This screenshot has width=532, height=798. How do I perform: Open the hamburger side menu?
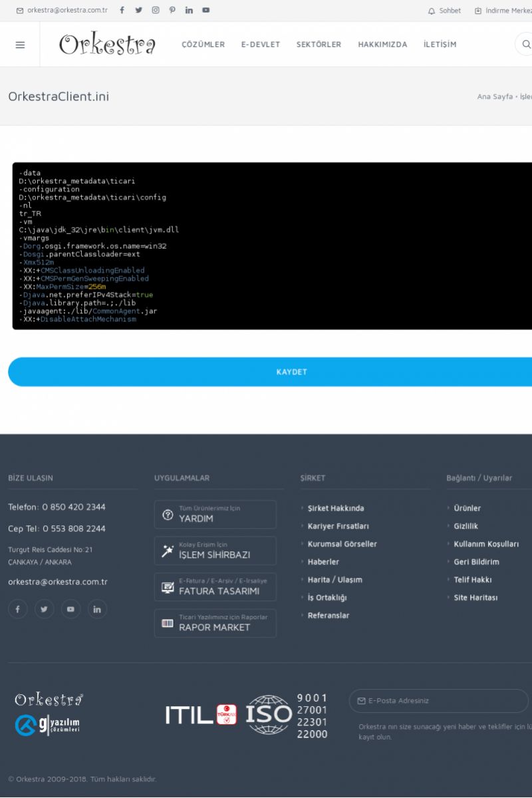tap(20, 45)
